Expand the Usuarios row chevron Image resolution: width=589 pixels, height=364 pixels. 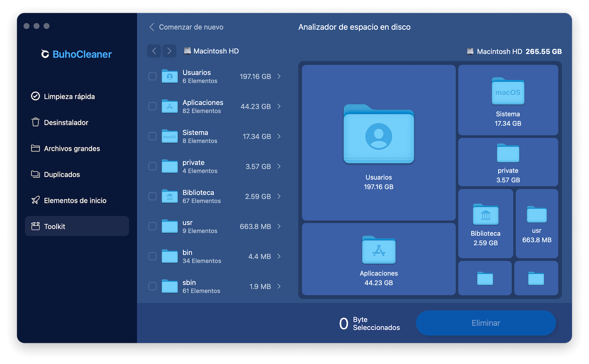(279, 76)
